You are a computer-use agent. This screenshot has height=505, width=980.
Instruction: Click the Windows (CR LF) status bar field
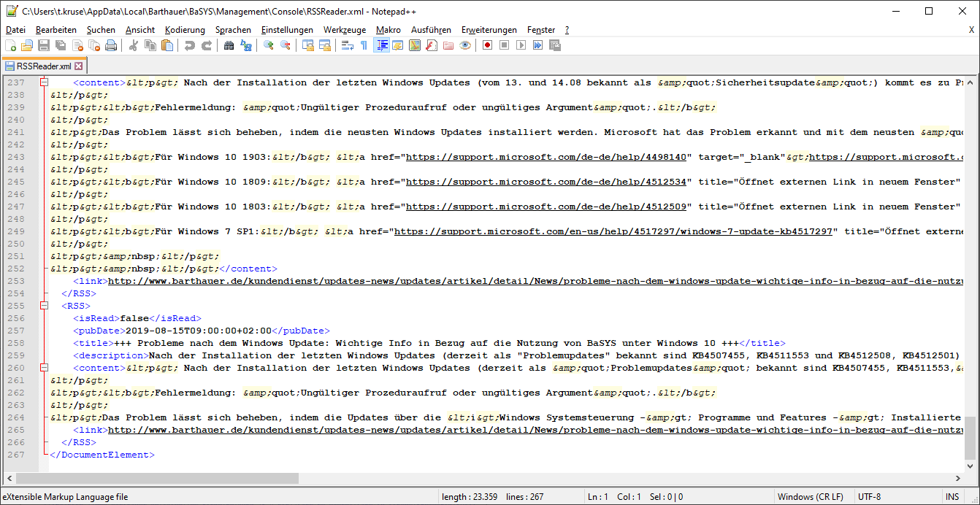808,497
